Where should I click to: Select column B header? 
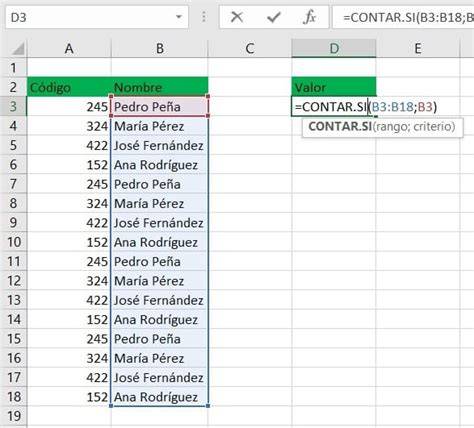pos(160,49)
